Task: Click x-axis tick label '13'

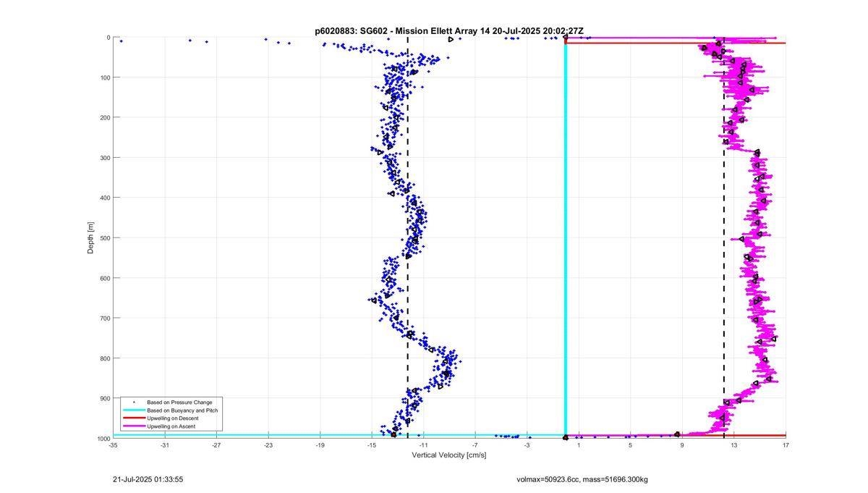Action: pos(733,445)
